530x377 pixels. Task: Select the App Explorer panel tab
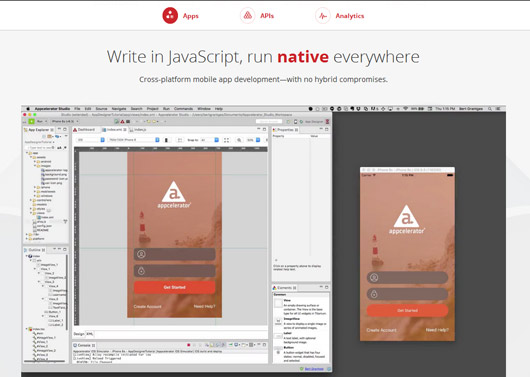(39, 130)
